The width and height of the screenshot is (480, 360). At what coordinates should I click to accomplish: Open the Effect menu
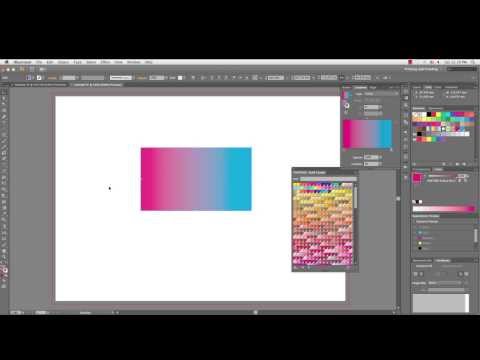pyautogui.click(x=105, y=62)
